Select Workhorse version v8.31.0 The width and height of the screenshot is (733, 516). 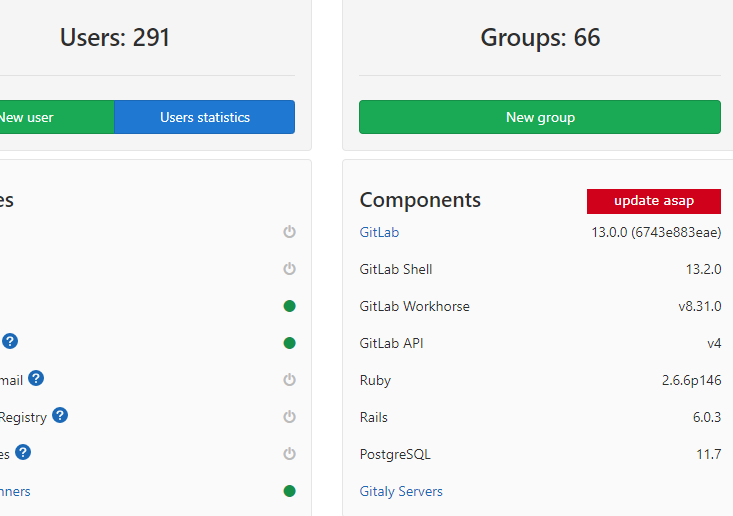[x=699, y=307]
